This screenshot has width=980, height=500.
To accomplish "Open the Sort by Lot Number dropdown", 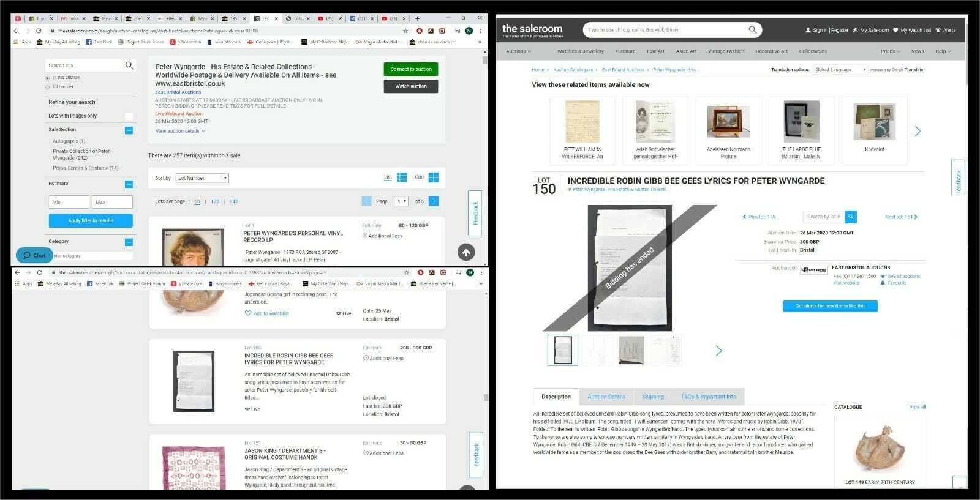I will point(202,178).
